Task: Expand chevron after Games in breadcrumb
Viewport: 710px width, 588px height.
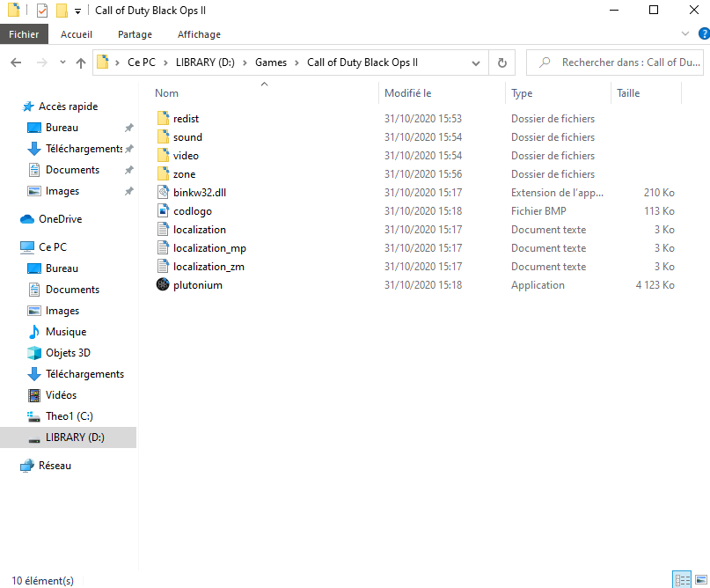Action: pos(296,63)
